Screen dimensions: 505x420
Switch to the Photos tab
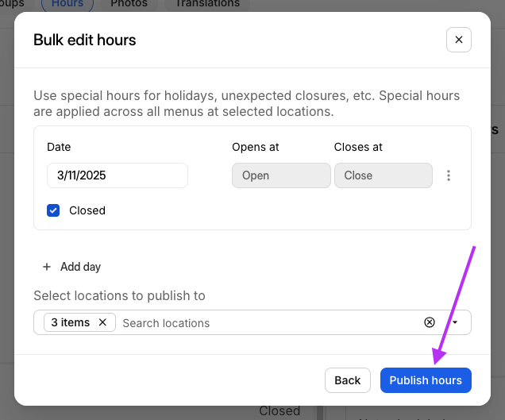[x=129, y=4]
